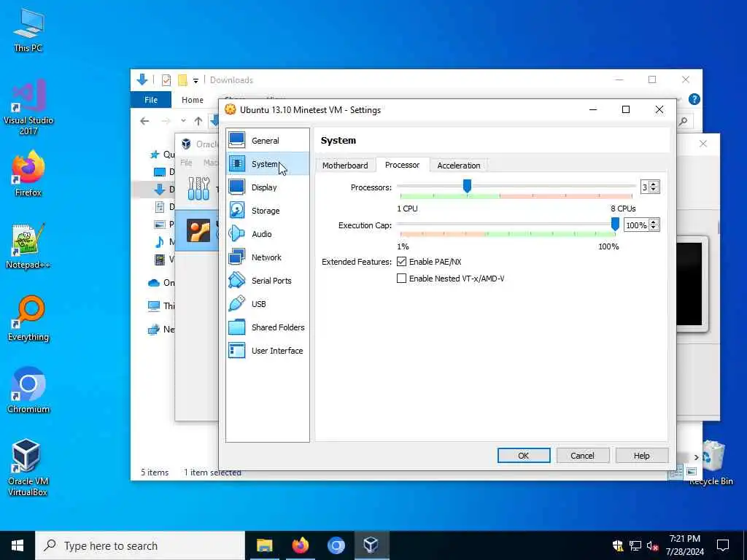Image resolution: width=747 pixels, height=560 pixels.
Task: Switch to Acceleration tab
Action: point(459,166)
